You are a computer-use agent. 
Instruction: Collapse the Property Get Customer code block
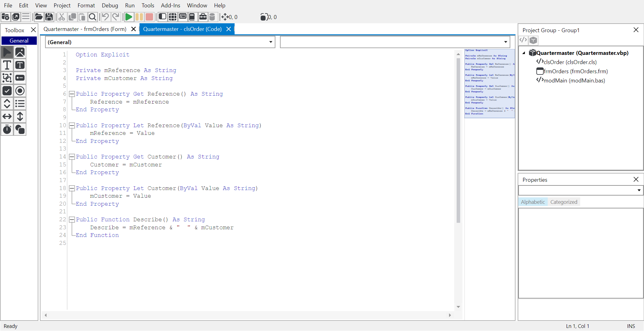tap(72, 157)
